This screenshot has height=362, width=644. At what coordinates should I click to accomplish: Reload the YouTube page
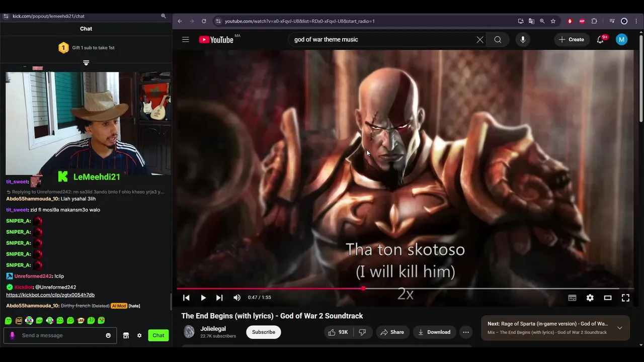coord(204,21)
